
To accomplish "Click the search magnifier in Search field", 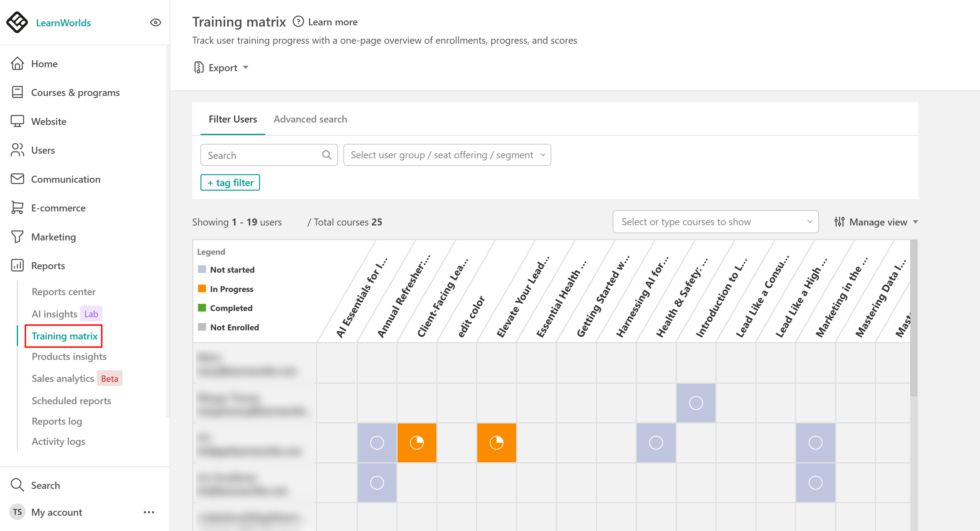I will coord(326,155).
